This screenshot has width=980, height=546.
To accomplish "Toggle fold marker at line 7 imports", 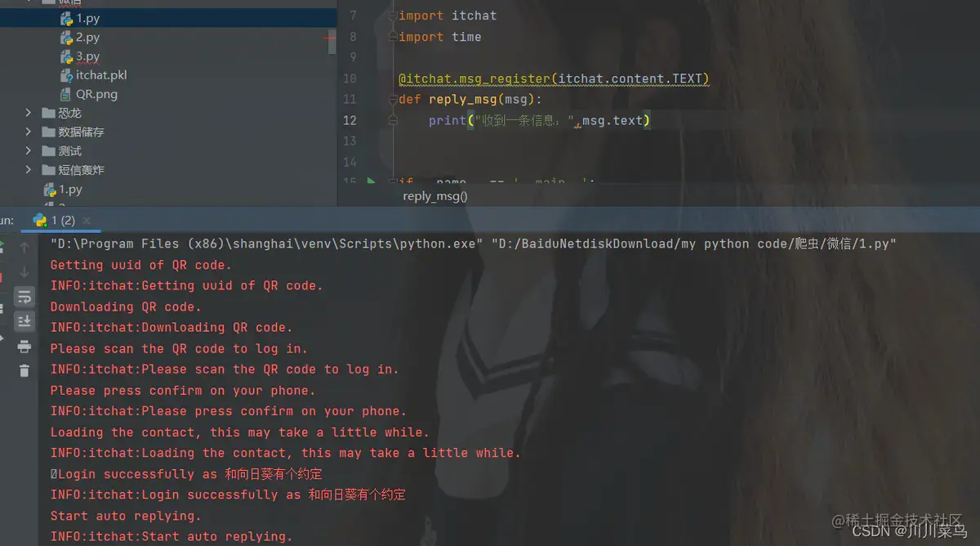I will click(x=393, y=16).
